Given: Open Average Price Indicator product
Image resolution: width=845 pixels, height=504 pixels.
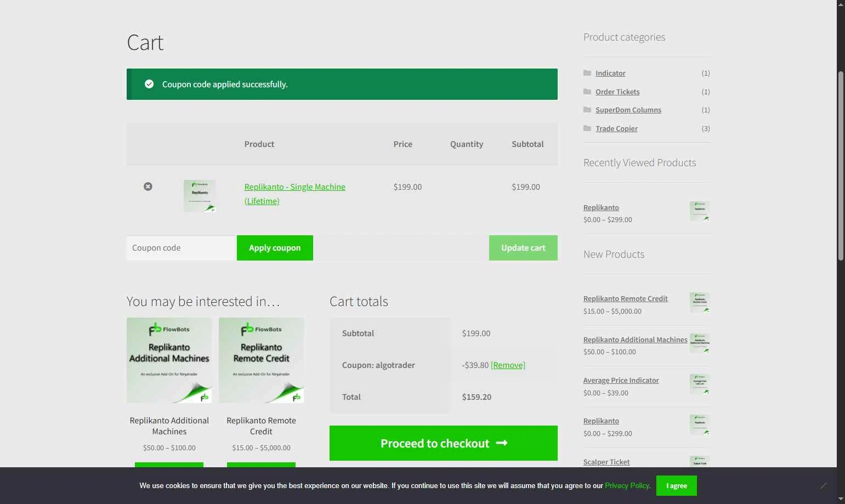Looking at the screenshot, I should (x=621, y=380).
